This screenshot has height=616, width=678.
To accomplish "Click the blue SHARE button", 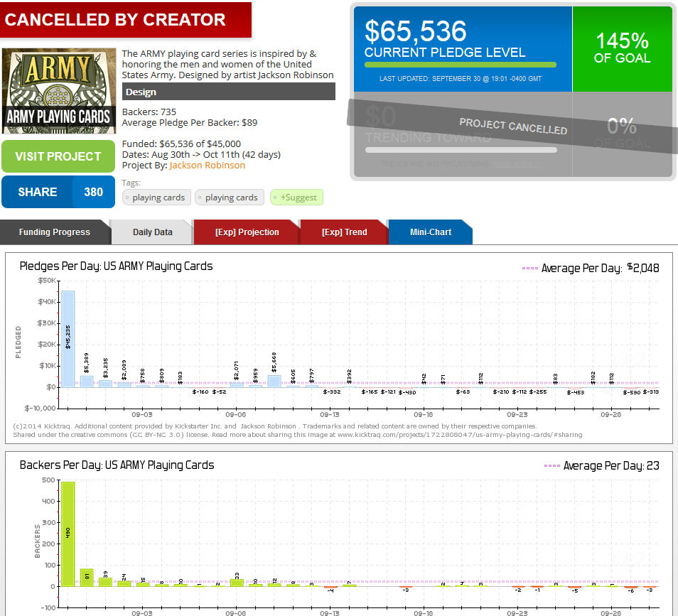I will [38, 192].
